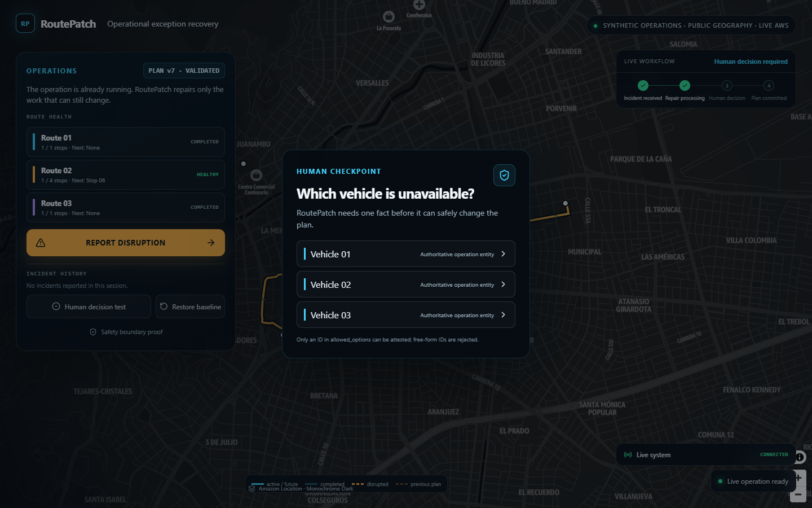Click the TEJARES-CRISTALES map label
The height and width of the screenshot is (508, 812).
tap(103, 391)
